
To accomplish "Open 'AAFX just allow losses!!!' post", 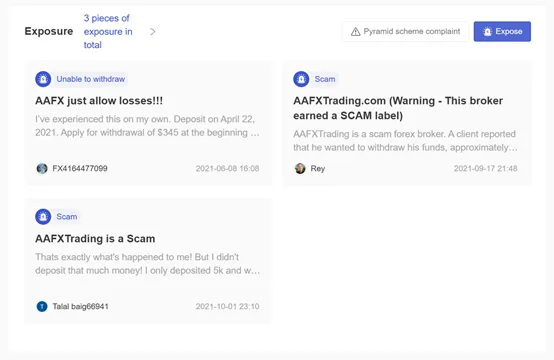I will pos(99,101).
